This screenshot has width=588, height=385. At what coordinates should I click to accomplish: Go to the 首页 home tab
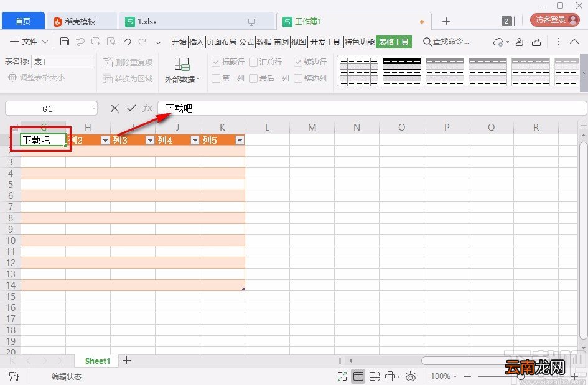tap(23, 21)
